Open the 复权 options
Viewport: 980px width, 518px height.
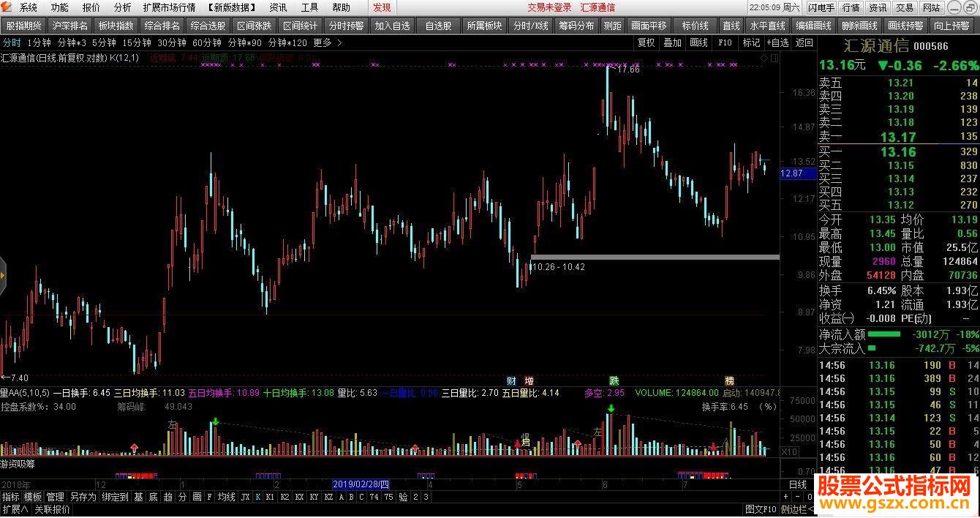647,42
